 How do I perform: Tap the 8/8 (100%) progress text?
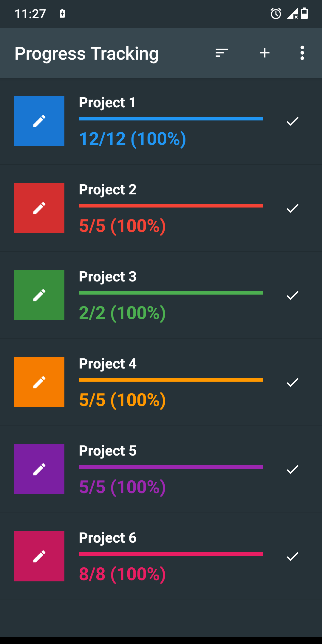pos(123,574)
